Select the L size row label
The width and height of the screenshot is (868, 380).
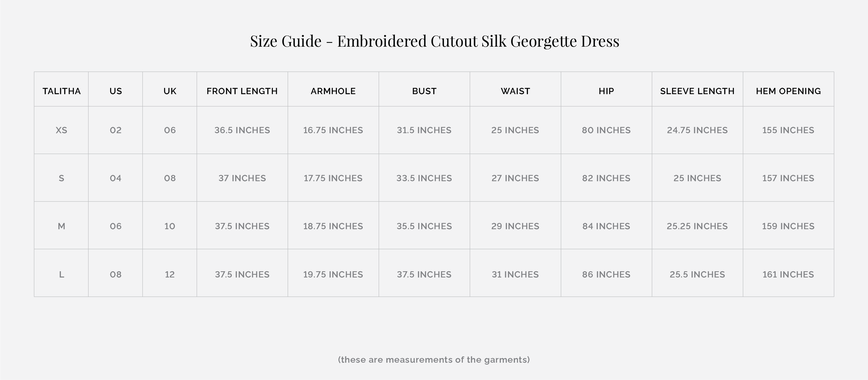click(x=61, y=274)
